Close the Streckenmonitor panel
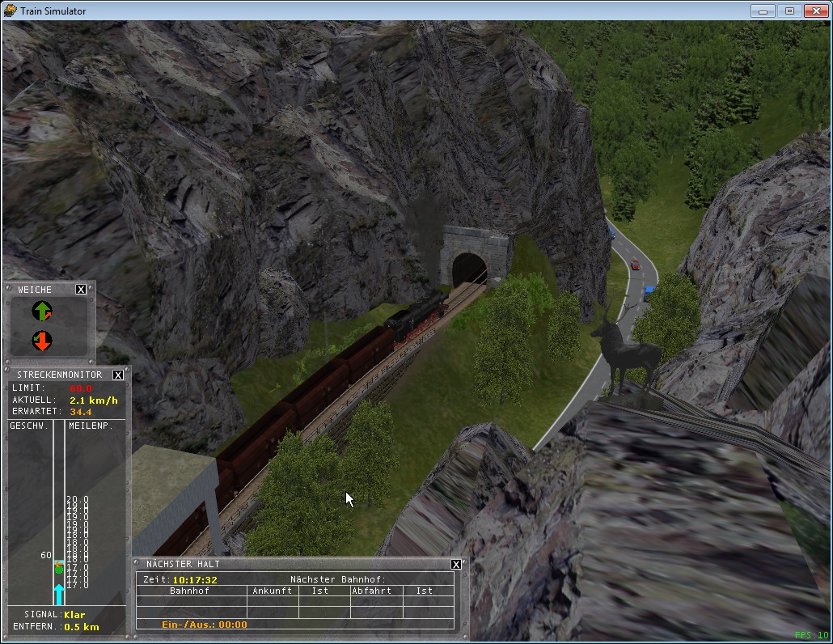This screenshot has width=833, height=644. (118, 375)
